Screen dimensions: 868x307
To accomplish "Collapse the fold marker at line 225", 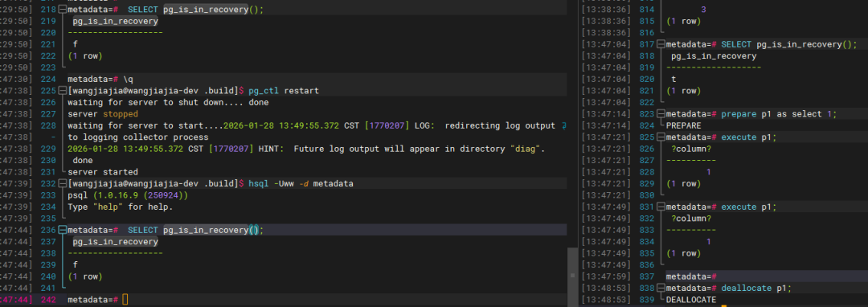I will tap(63, 91).
